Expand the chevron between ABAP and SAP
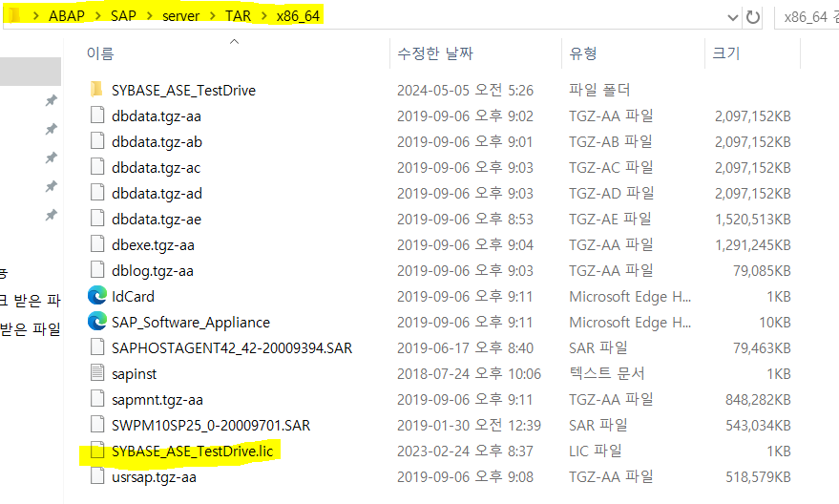This screenshot has width=839, height=504. click(x=98, y=16)
